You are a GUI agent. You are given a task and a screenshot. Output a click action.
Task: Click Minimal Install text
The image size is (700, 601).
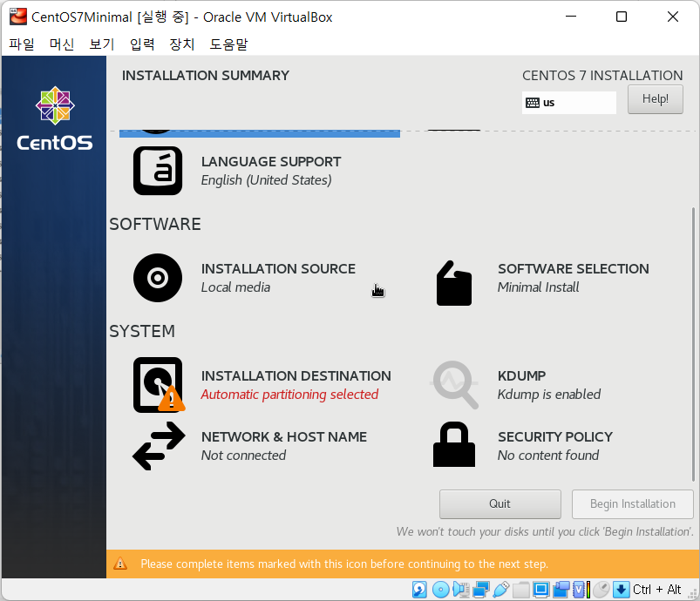538,287
